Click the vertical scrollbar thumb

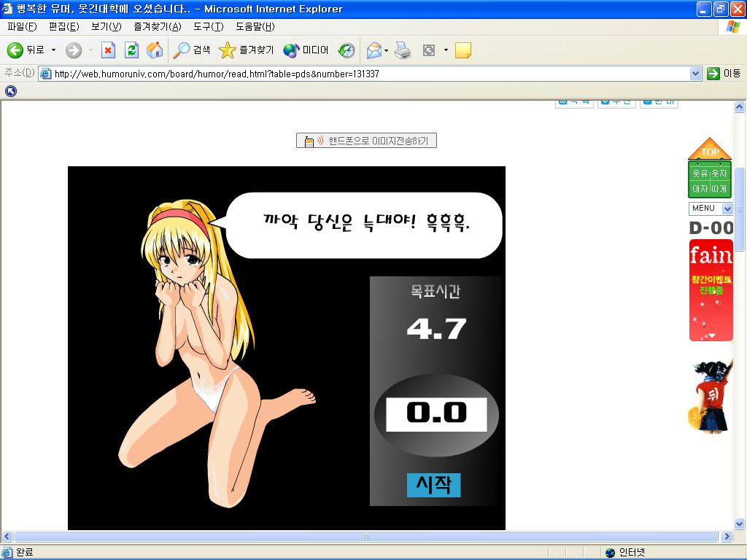click(x=740, y=209)
